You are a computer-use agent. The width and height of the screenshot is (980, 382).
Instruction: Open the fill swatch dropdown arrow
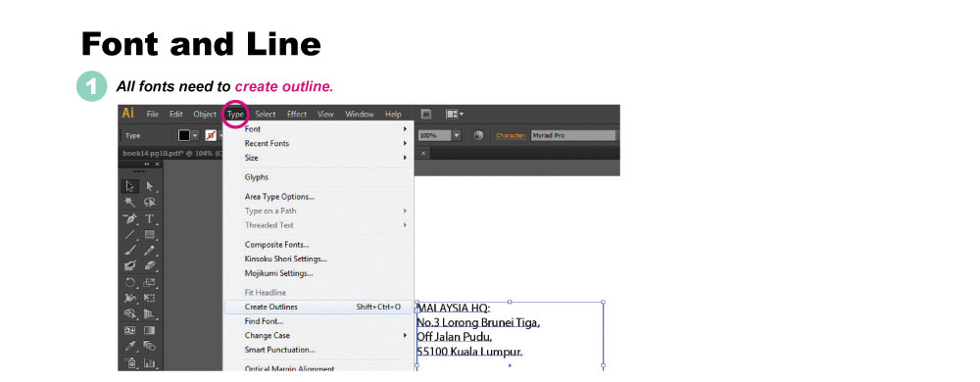(x=194, y=135)
